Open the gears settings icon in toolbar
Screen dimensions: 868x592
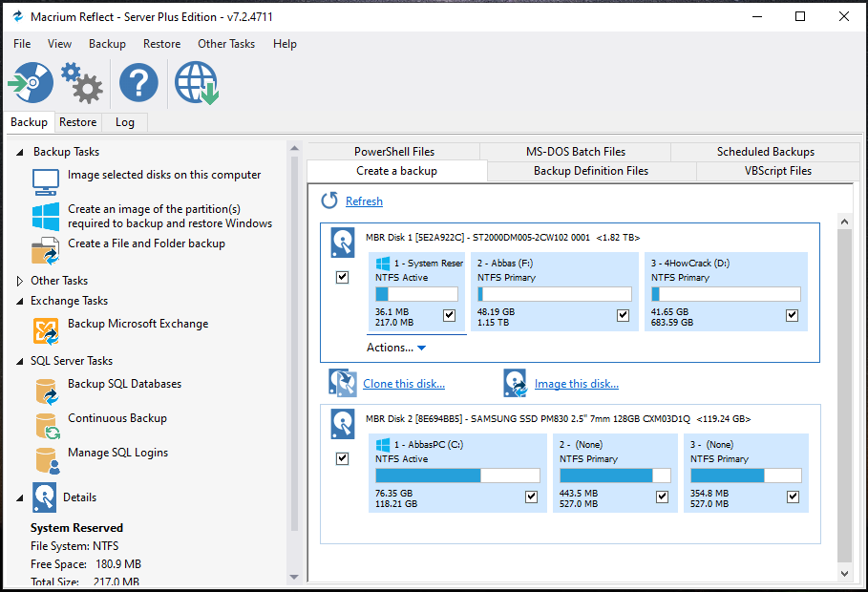coord(82,83)
